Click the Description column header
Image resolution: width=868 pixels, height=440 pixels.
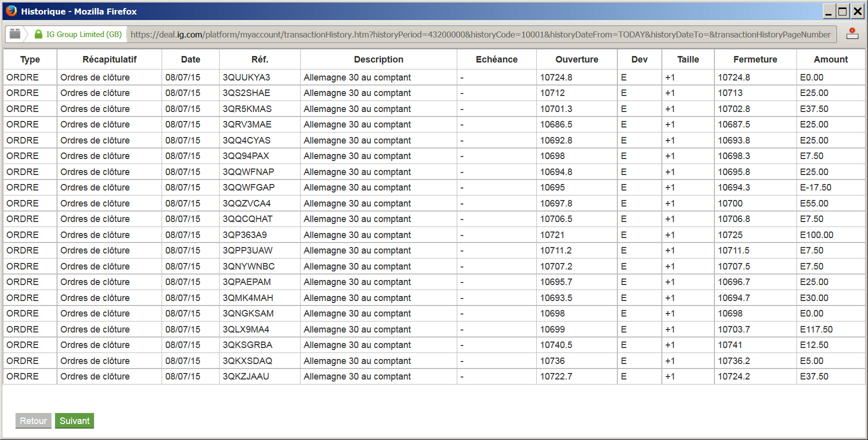379,59
